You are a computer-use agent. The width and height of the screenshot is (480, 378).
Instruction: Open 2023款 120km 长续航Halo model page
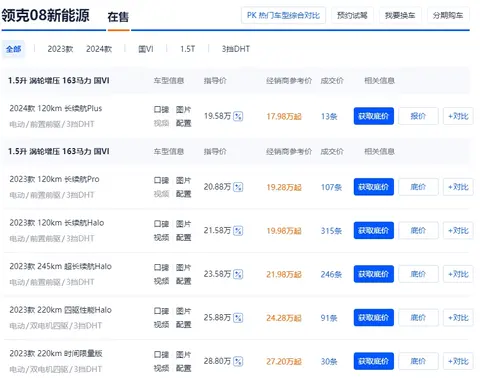click(x=57, y=223)
